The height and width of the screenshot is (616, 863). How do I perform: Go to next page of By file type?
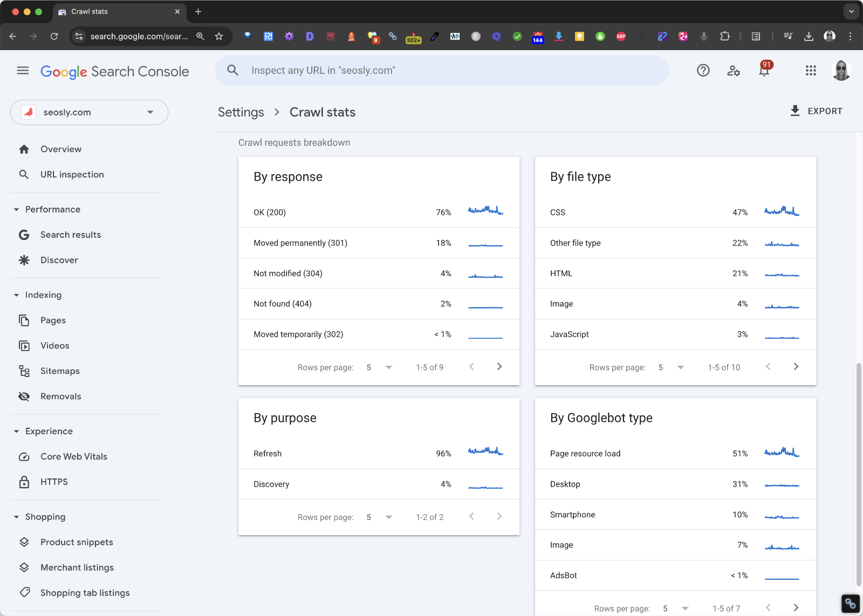(796, 367)
